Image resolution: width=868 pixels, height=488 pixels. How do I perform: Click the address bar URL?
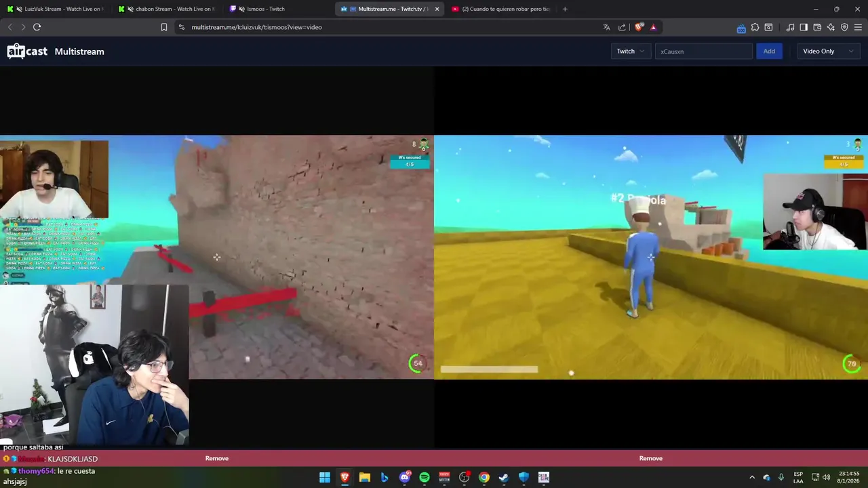(x=256, y=27)
